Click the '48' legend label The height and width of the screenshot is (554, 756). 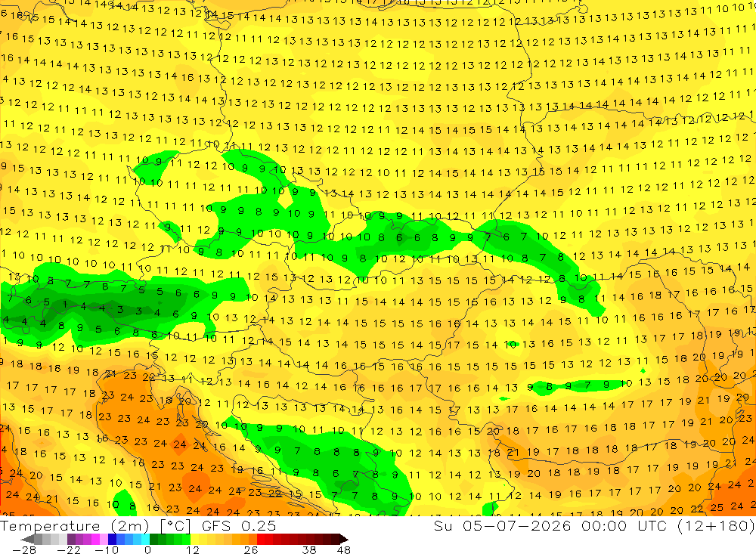[x=344, y=549]
